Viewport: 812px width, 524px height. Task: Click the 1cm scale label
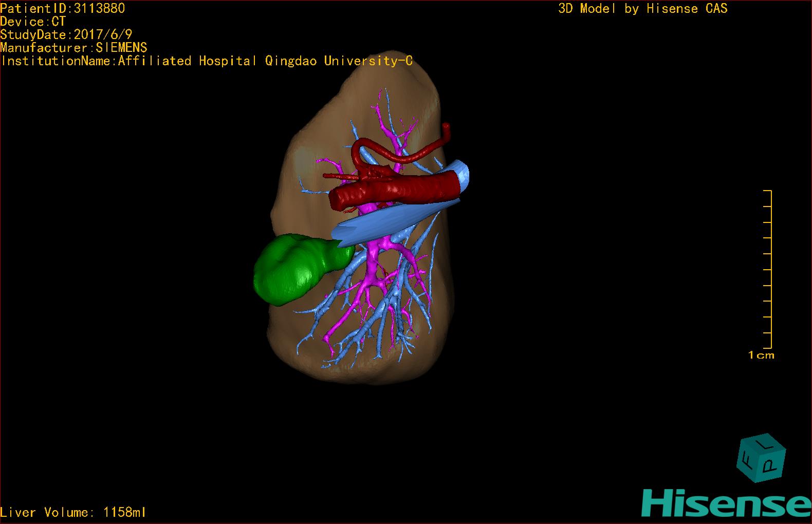pyautogui.click(x=761, y=355)
